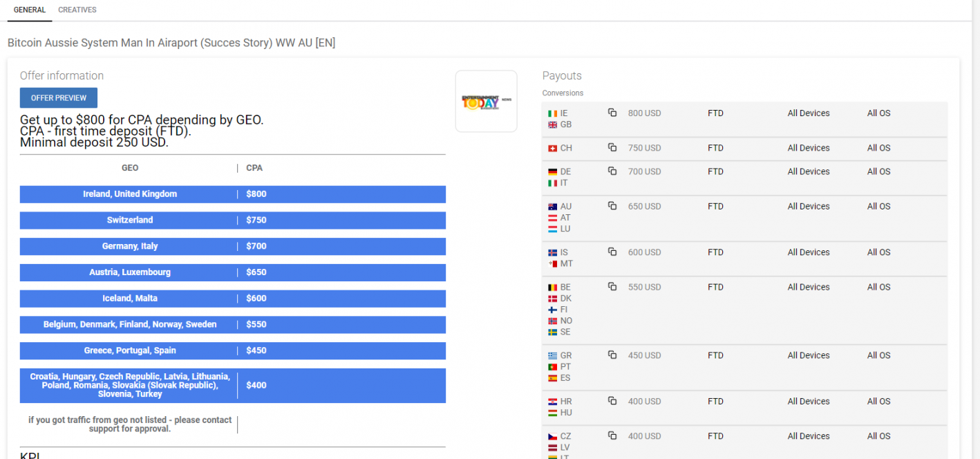Copy the 450 USD payout value
This screenshot has height=459, width=980.
click(612, 355)
